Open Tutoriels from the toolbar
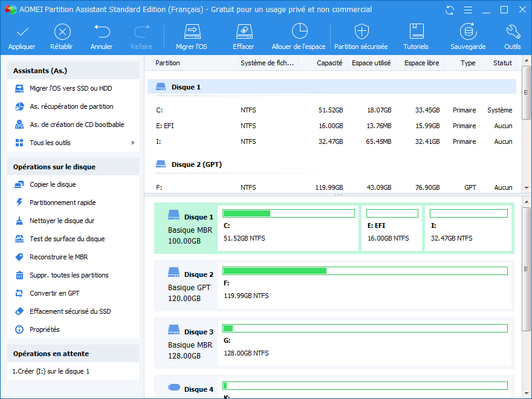Screen dimensions: 532x399 (x=416, y=32)
